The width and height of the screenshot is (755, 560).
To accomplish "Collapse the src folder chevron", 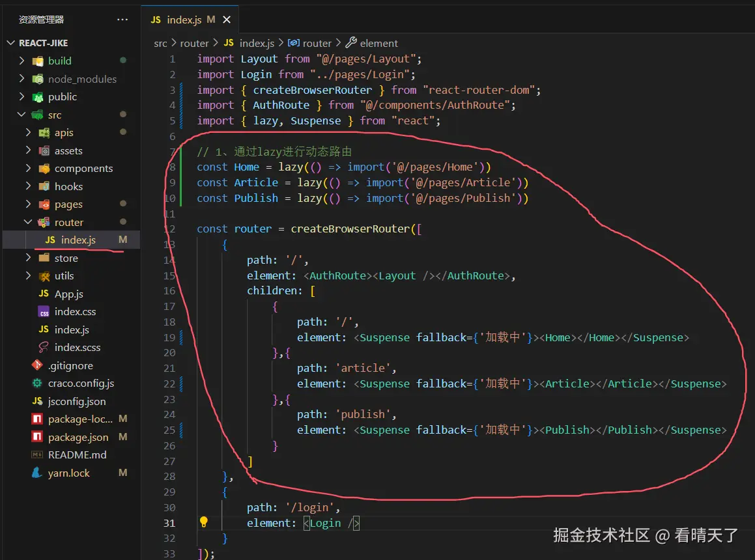I will coord(21,115).
